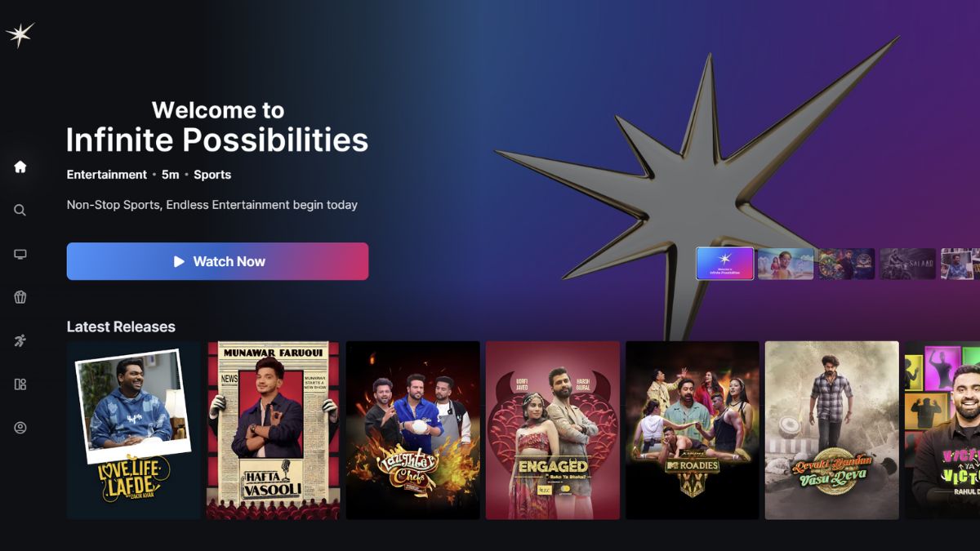Select the Salaar carousel thumbnail

pos(907,264)
